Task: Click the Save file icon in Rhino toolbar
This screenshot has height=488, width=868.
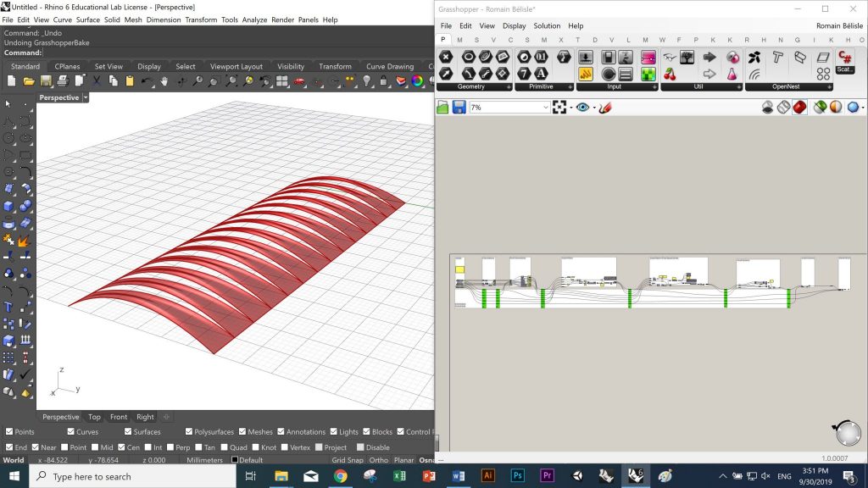Action: point(45,81)
